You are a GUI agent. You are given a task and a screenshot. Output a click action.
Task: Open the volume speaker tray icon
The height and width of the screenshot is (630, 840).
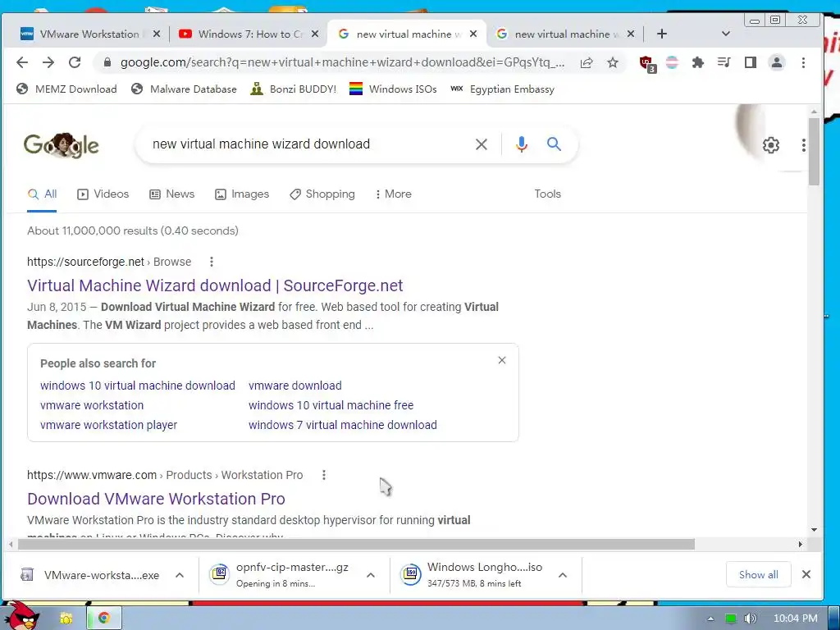[750, 619]
